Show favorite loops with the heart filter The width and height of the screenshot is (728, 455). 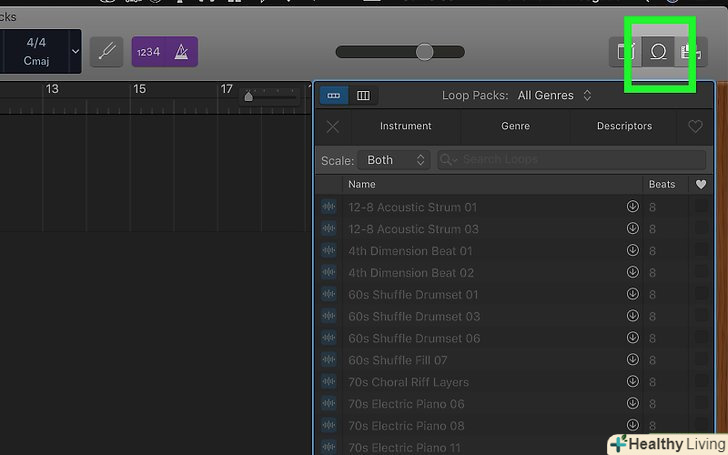(x=696, y=127)
